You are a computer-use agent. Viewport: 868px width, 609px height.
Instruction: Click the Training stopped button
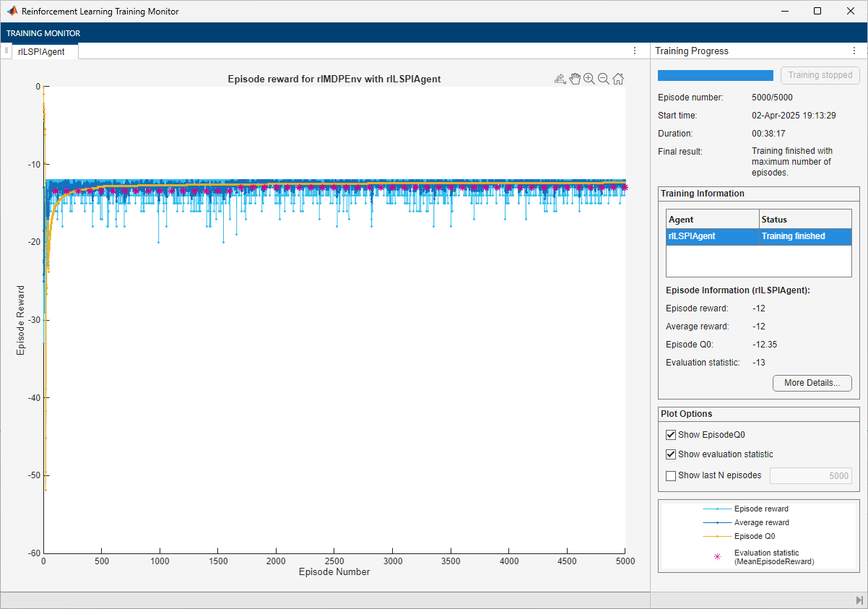point(820,75)
